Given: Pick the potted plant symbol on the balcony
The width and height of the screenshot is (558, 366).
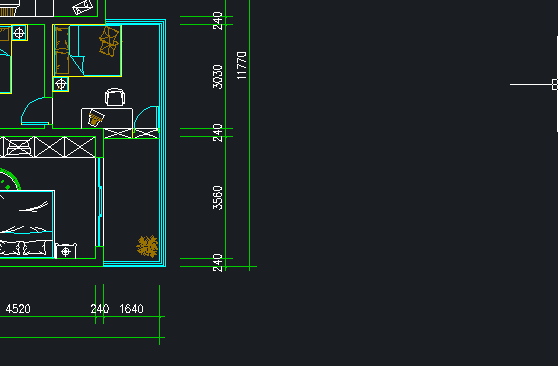Looking at the screenshot, I should pyautogui.click(x=147, y=246).
